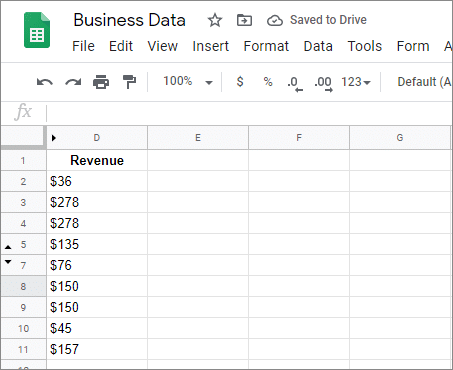
Task: Click the Saved to Drive status text
Action: [328, 20]
